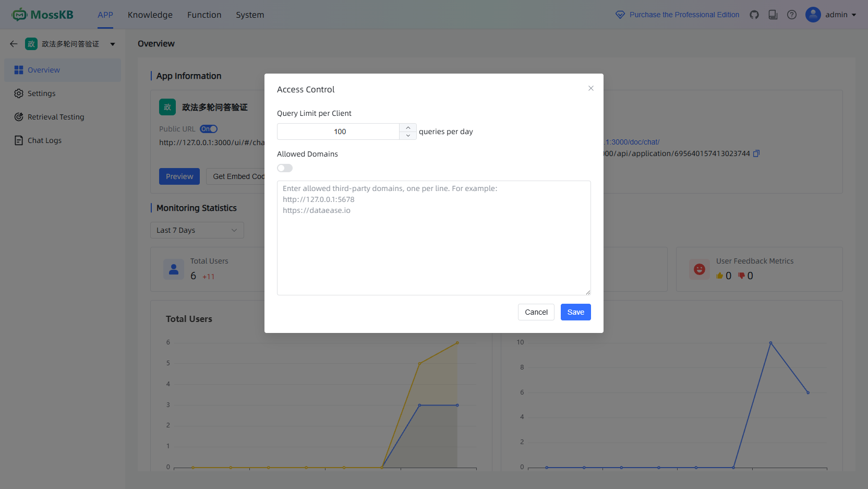Click the Settings gear icon in sidebar
Viewport: 868px width, 489px height.
pyautogui.click(x=19, y=93)
